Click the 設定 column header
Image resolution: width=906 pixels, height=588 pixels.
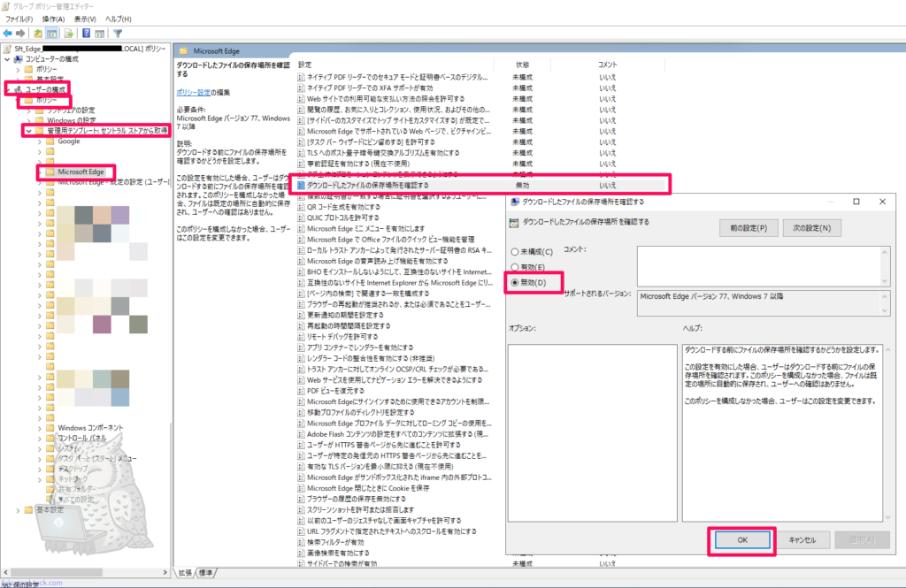coord(394,65)
